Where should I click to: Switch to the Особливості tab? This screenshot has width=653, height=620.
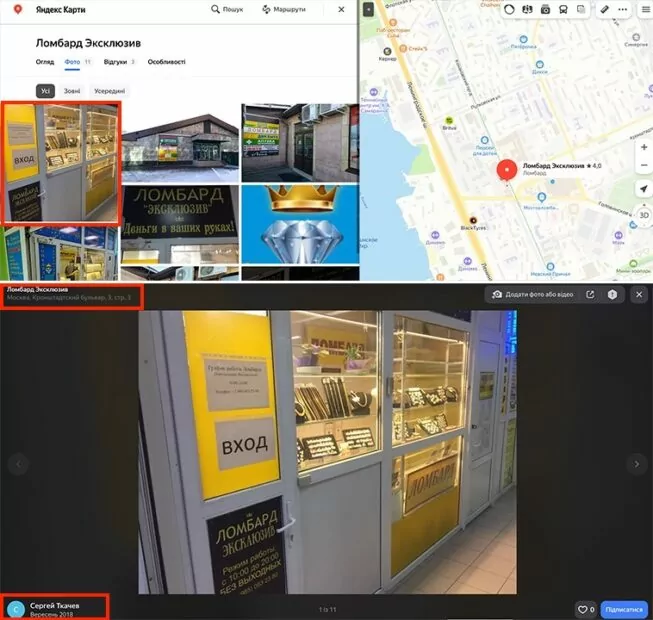coord(166,62)
